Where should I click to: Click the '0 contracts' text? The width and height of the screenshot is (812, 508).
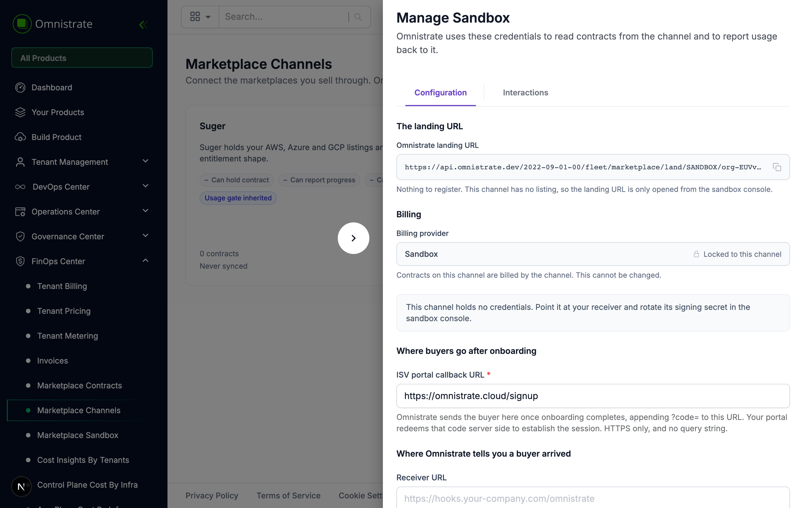(x=219, y=254)
